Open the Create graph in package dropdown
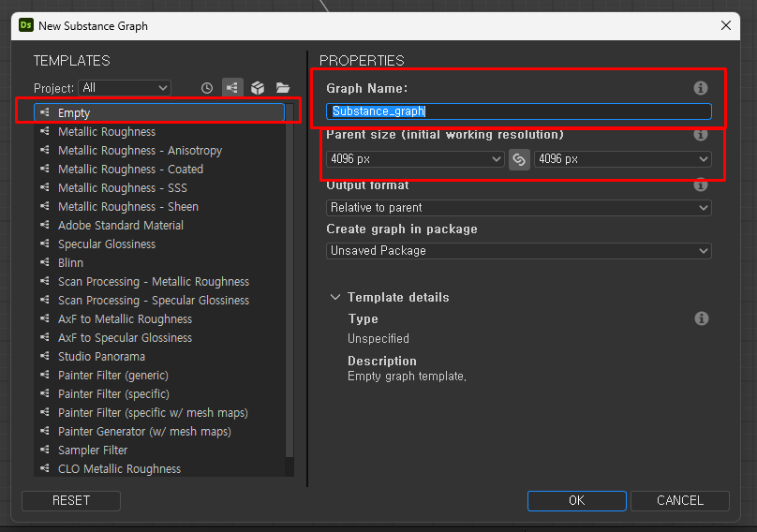This screenshot has height=532, width=757. (x=518, y=251)
